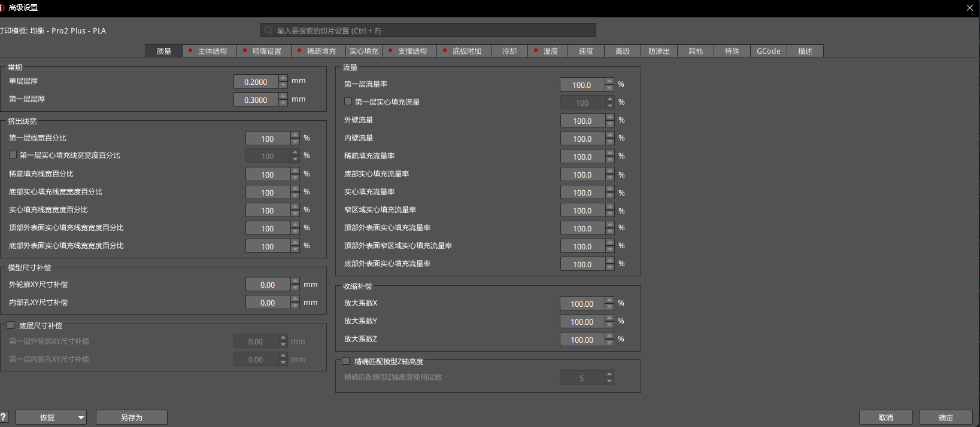This screenshot has width=980, height=427.
Task: Click the 另存为 button
Action: [x=132, y=417]
